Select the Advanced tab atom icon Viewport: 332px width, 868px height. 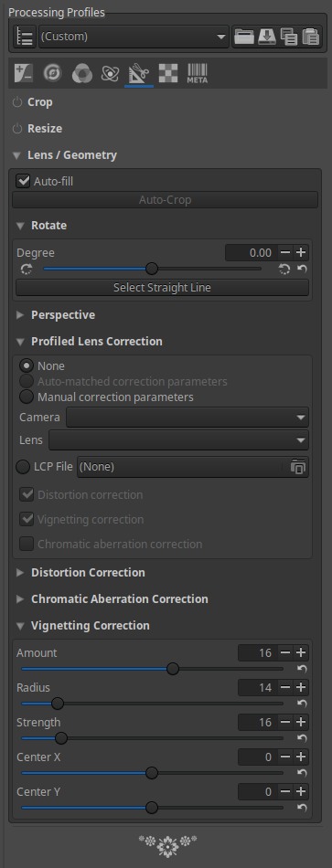[x=111, y=73]
